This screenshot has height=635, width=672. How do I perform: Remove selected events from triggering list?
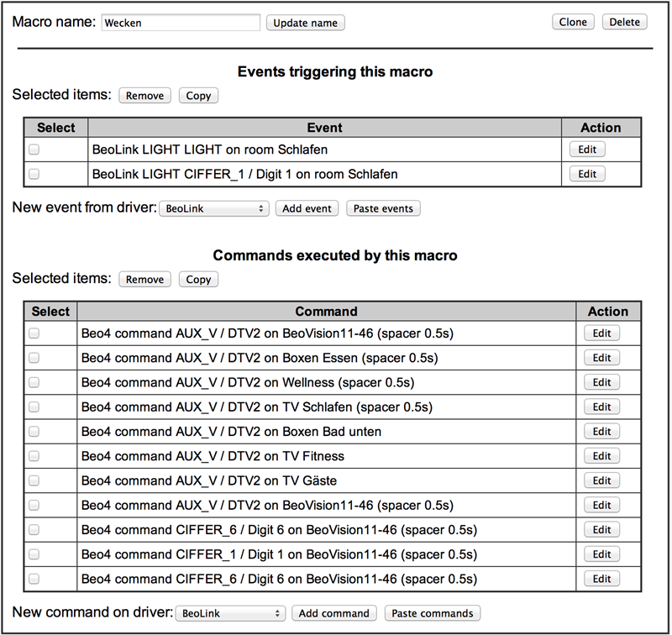144,96
